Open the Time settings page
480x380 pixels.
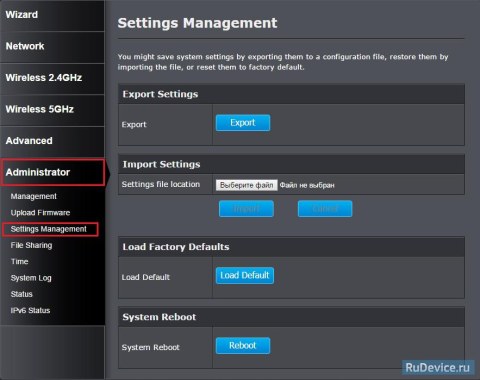click(x=19, y=262)
